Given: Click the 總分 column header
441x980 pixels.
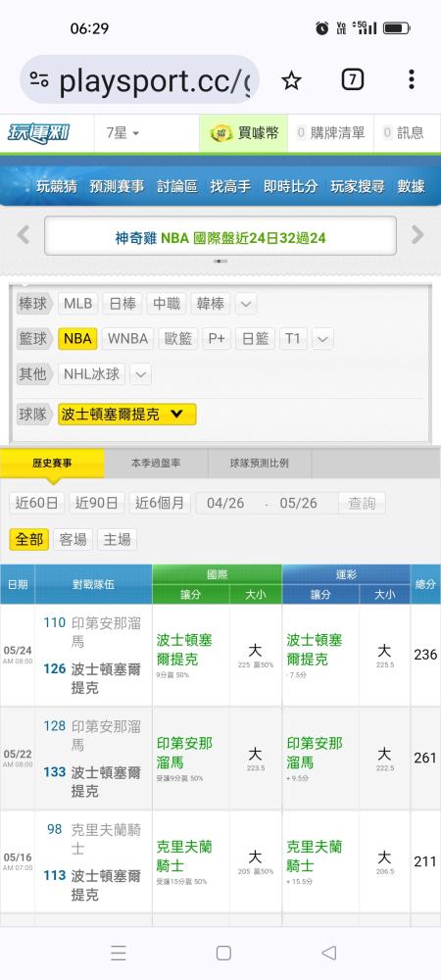Looking at the screenshot, I should pyautogui.click(x=425, y=584).
